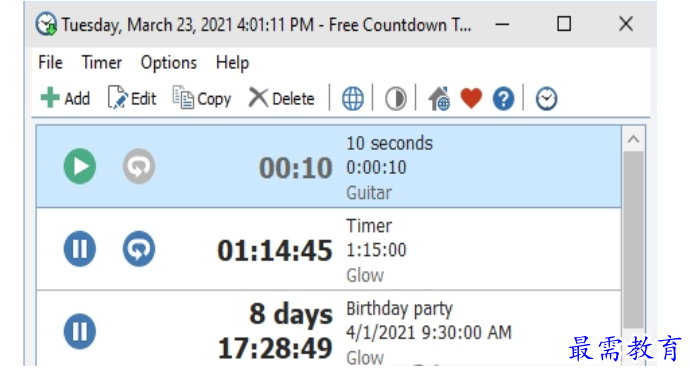Click the clock icon in toolbar
This screenshot has width=690, height=380.
pyautogui.click(x=547, y=99)
